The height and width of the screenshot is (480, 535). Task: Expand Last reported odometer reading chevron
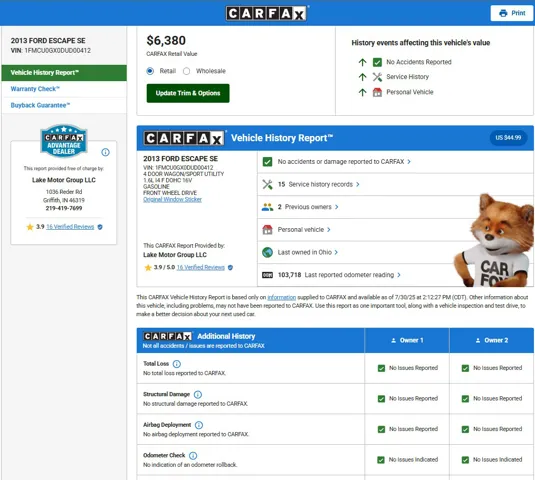point(399,275)
